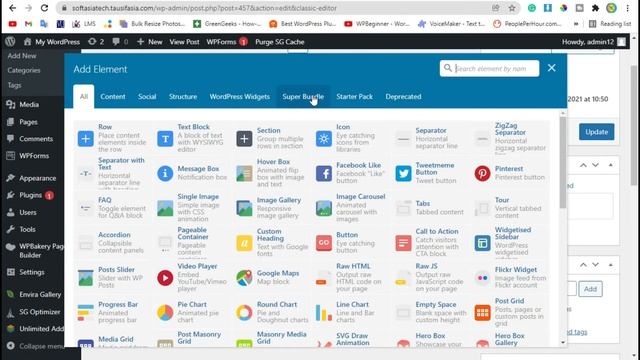Viewport: 640px width, 360px height.
Task: Open the Howdy, admin12 account menu
Action: [x=593, y=42]
